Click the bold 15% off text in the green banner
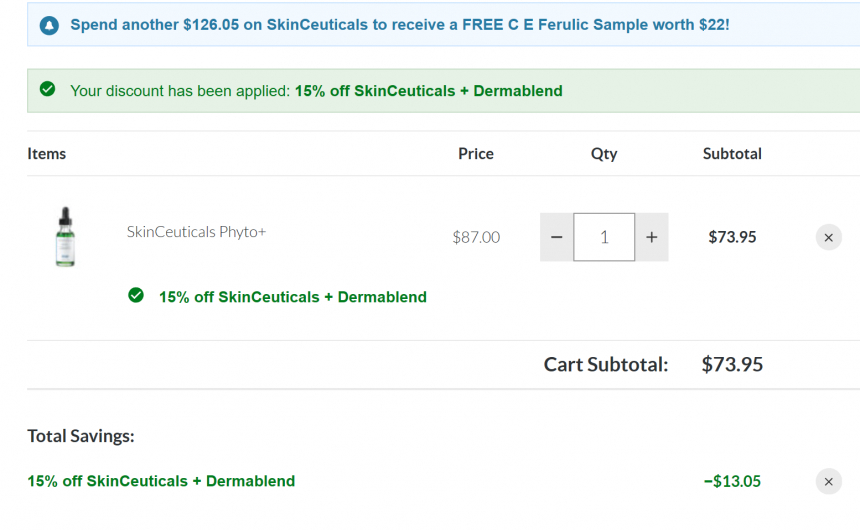 [428, 91]
